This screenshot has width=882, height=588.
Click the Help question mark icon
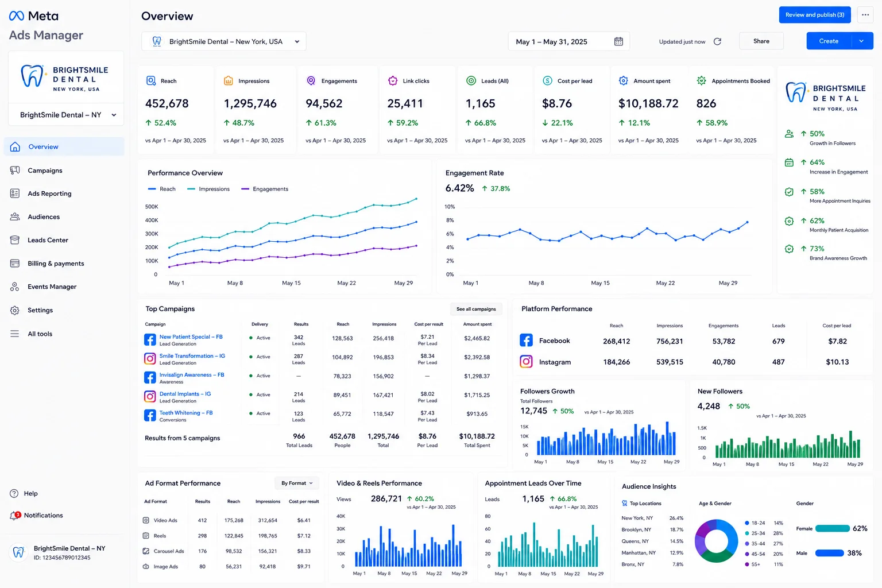coord(14,493)
